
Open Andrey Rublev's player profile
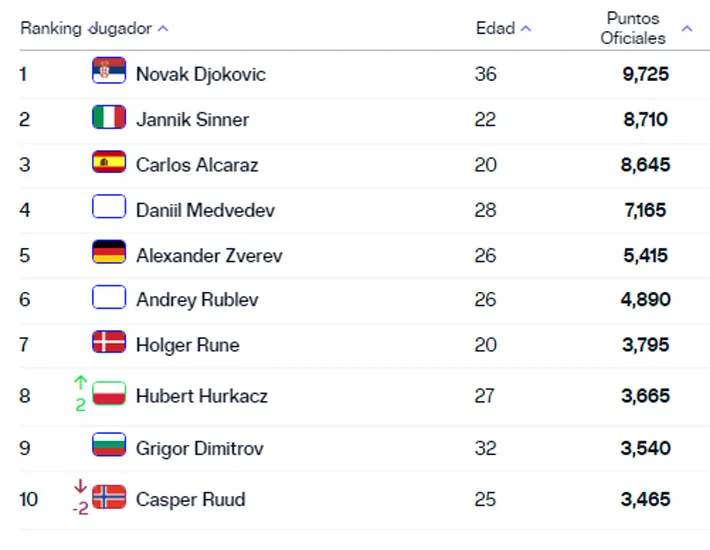pyautogui.click(x=197, y=300)
